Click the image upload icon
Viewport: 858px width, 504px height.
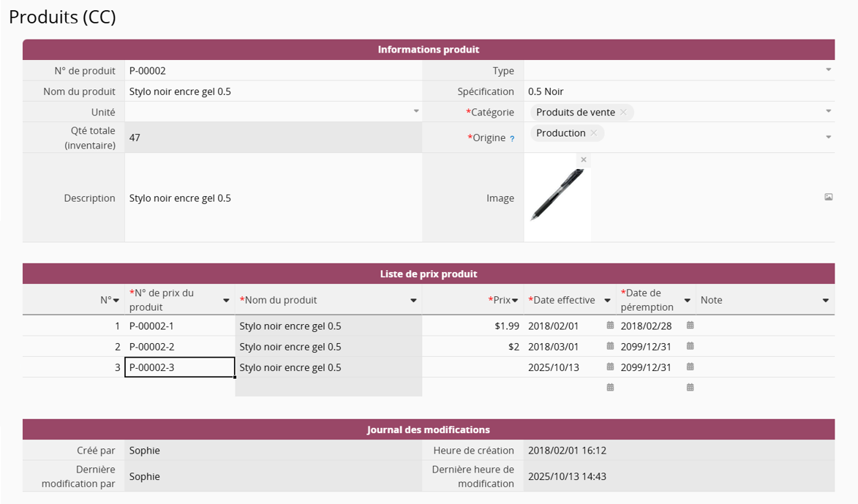coord(828,198)
